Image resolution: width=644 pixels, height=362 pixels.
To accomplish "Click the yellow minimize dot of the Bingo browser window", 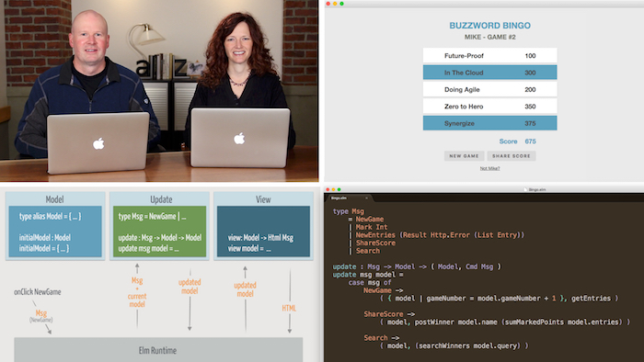I will point(335,4).
